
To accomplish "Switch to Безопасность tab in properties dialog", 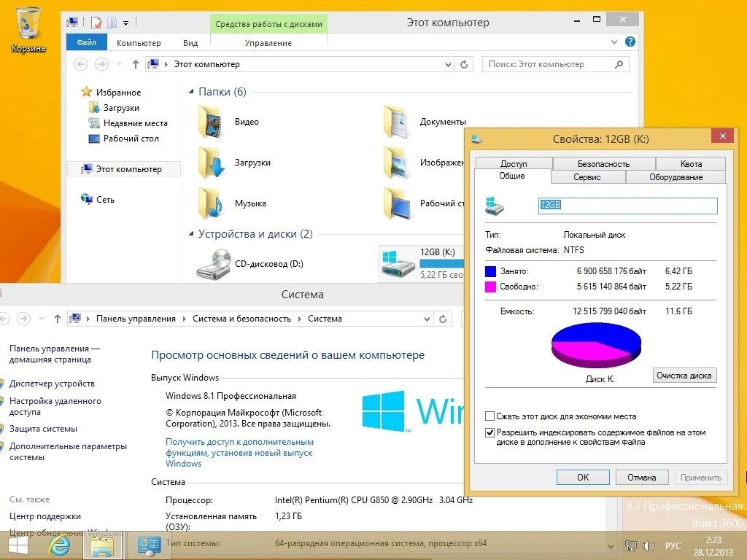I will tap(603, 164).
